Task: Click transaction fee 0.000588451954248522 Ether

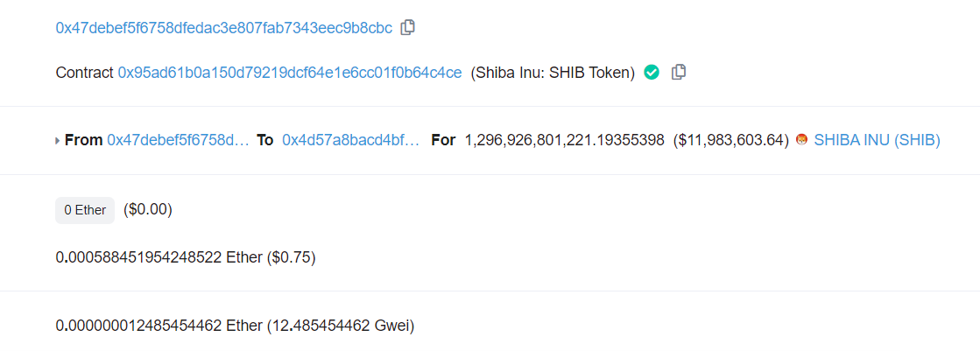Action: tap(159, 257)
